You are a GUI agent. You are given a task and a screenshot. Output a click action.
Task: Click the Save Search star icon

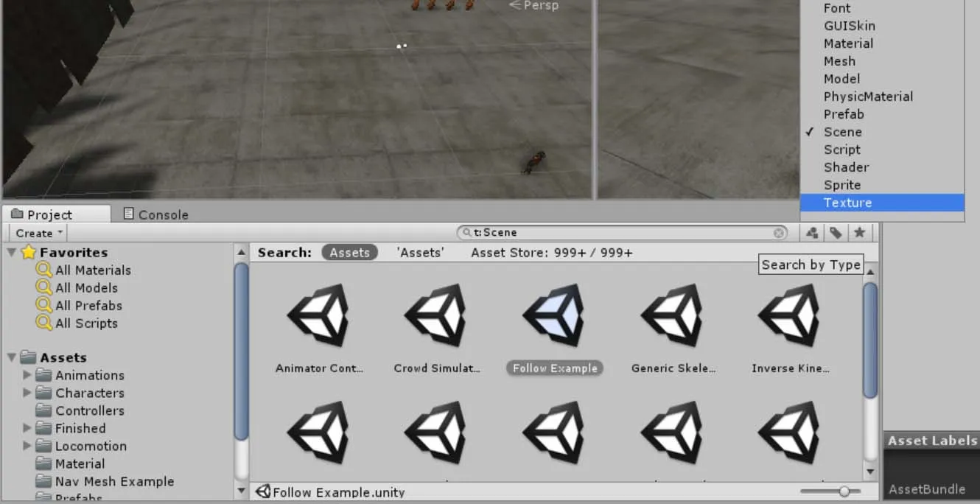pos(859,233)
